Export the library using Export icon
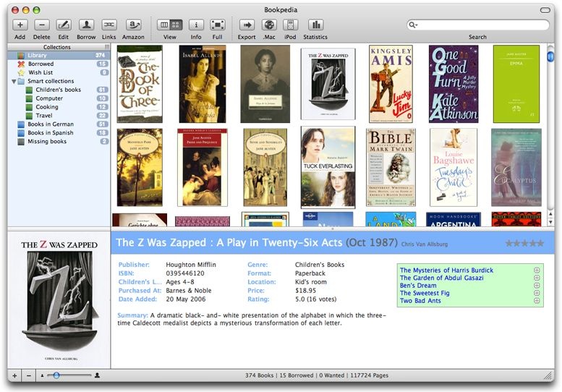 coord(247,25)
